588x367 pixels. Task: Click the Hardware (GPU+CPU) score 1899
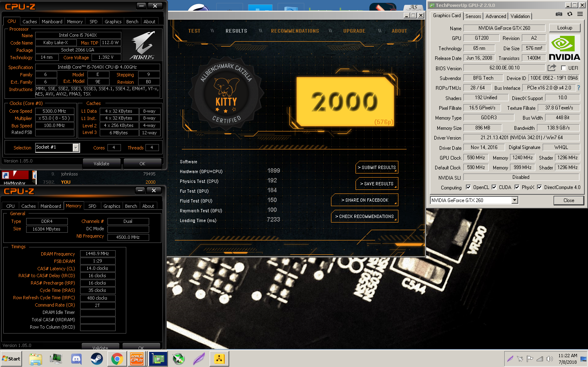pyautogui.click(x=273, y=171)
